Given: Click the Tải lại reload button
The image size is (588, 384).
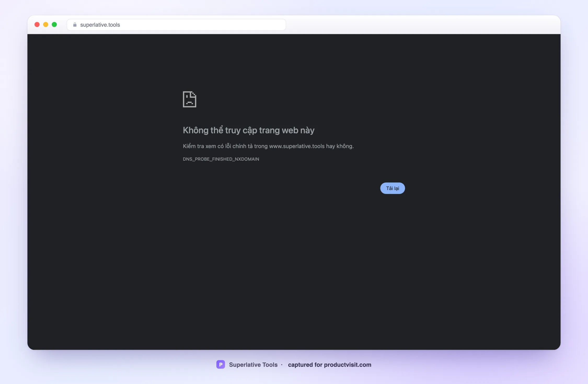Looking at the screenshot, I should point(392,188).
